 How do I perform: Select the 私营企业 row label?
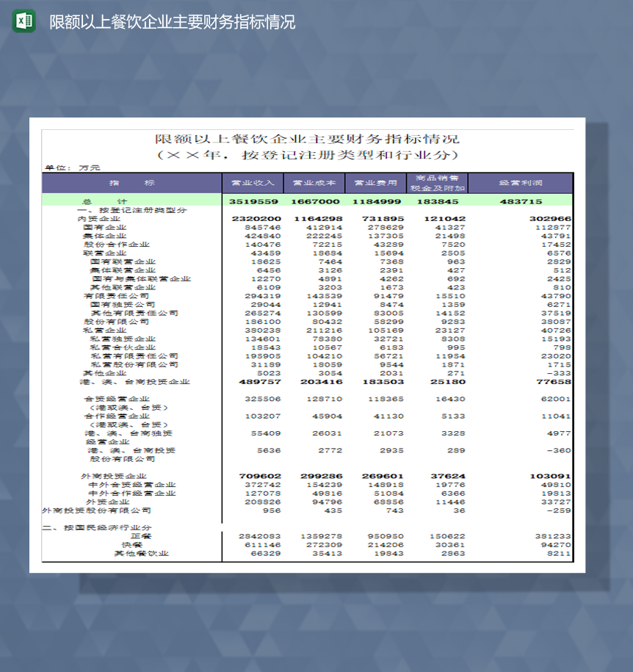pyautogui.click(x=105, y=330)
